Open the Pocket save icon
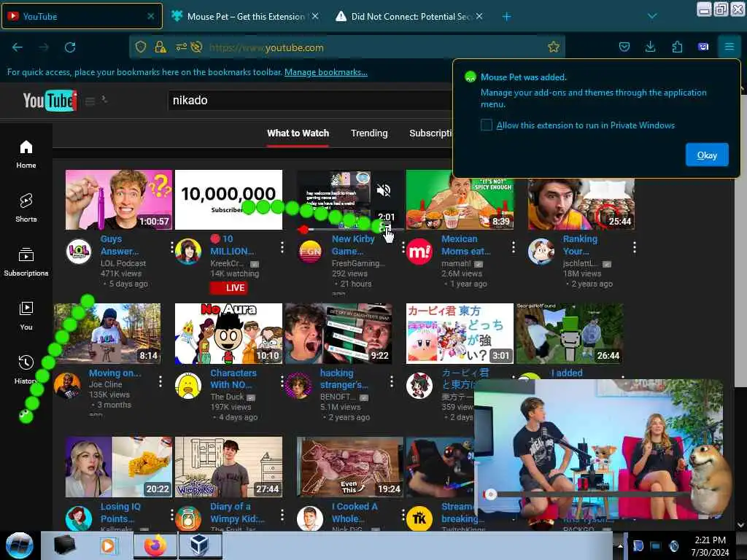747x560 pixels. click(x=624, y=47)
